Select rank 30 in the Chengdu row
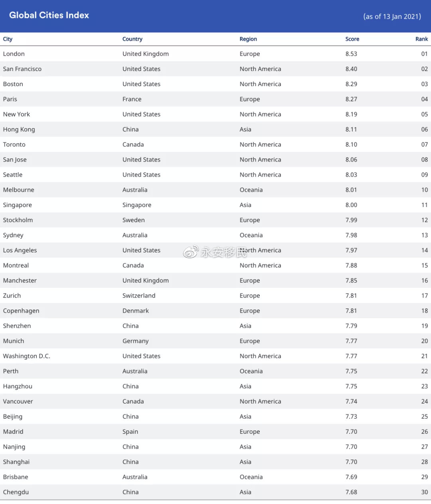431x504 pixels. click(424, 492)
